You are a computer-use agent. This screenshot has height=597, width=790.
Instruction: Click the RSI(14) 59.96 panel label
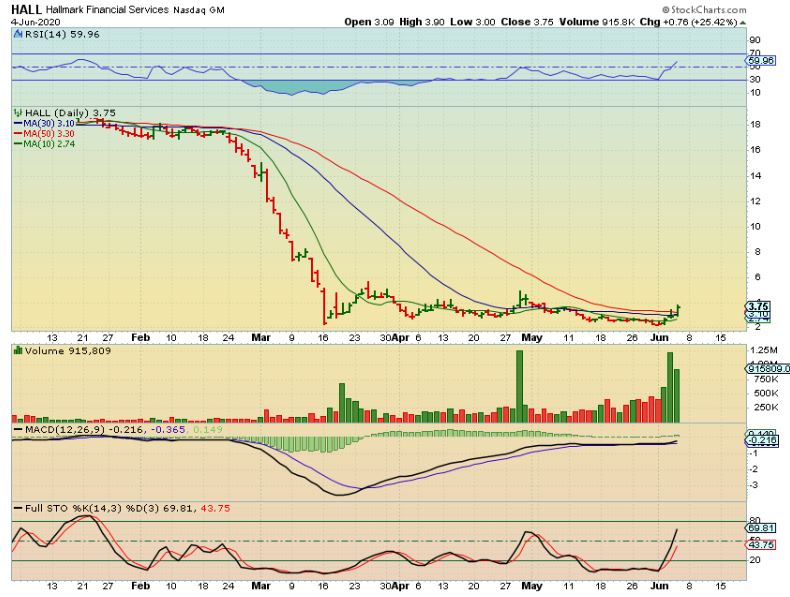pos(62,35)
